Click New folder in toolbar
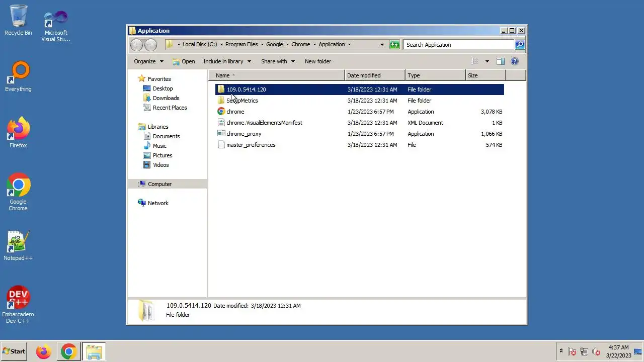The image size is (644, 362). coord(318,61)
